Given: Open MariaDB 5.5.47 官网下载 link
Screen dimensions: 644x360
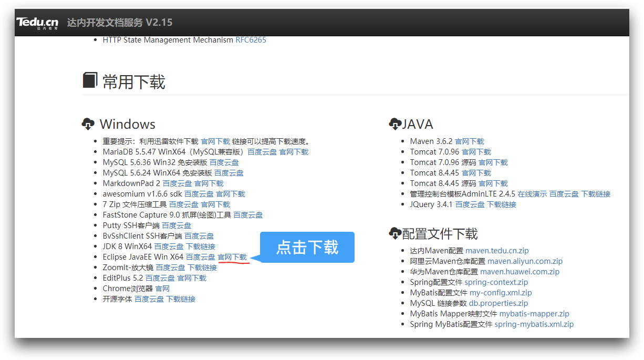Looking at the screenshot, I should click(294, 152).
